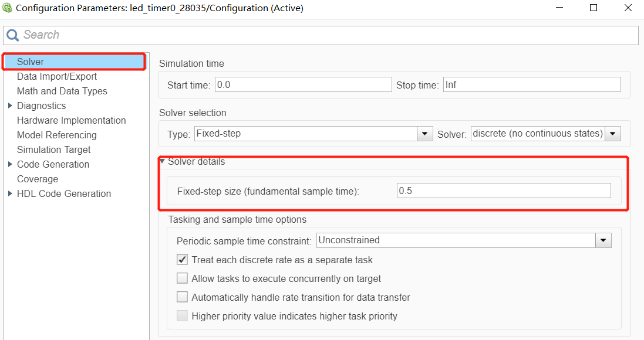
Task: Expand the Code Generation tree node
Action: pyautogui.click(x=10, y=164)
